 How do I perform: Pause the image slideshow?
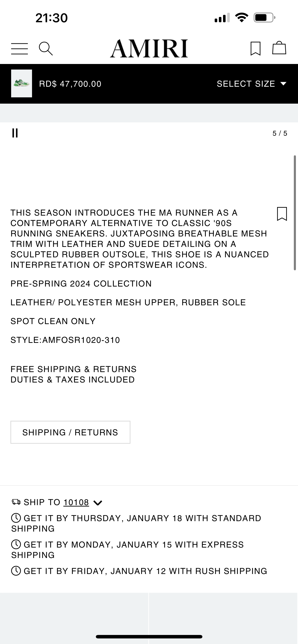click(x=15, y=133)
